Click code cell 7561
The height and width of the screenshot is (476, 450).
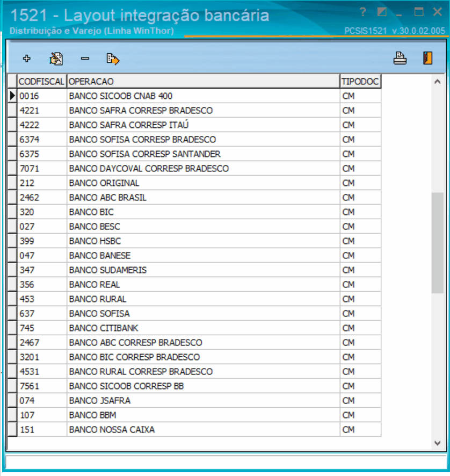pyautogui.click(x=42, y=386)
